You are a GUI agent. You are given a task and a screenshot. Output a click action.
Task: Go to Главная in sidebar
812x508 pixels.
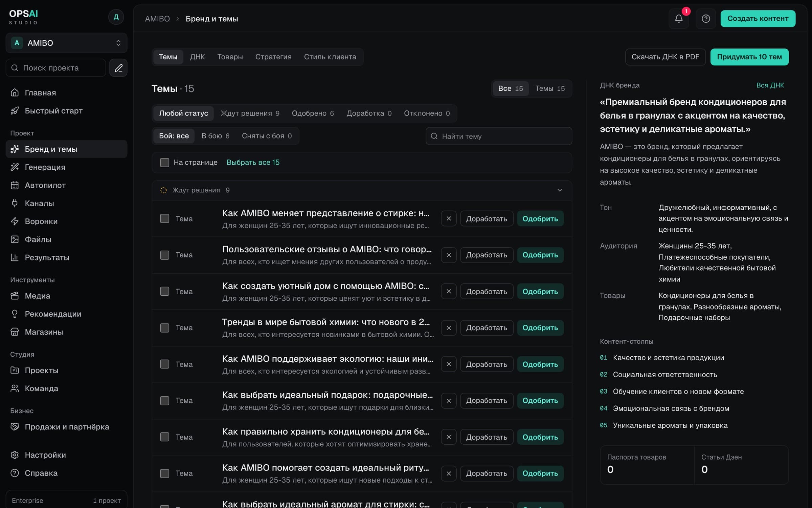click(x=66, y=92)
